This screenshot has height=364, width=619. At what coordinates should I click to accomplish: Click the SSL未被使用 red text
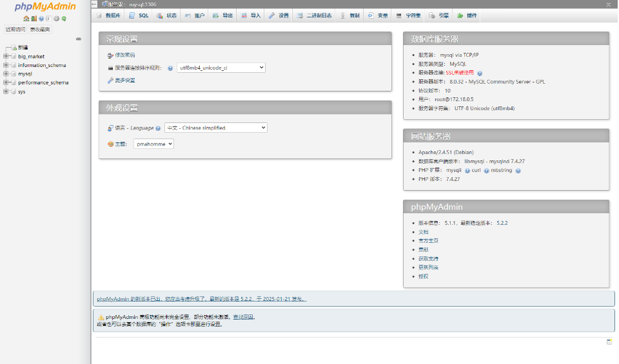[460, 73]
